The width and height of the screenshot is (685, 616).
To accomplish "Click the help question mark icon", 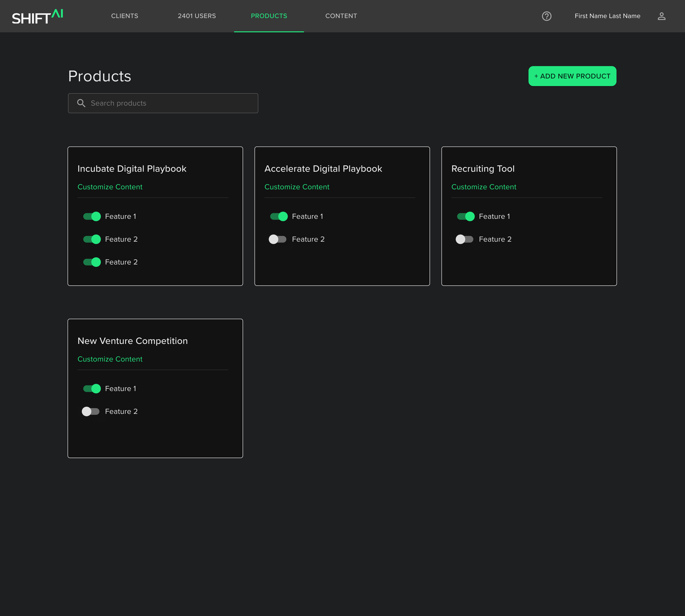I will [546, 16].
